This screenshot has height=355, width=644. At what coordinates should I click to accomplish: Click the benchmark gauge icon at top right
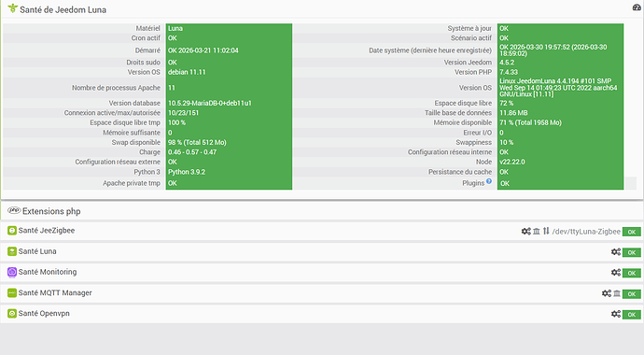pyautogui.click(x=637, y=7)
